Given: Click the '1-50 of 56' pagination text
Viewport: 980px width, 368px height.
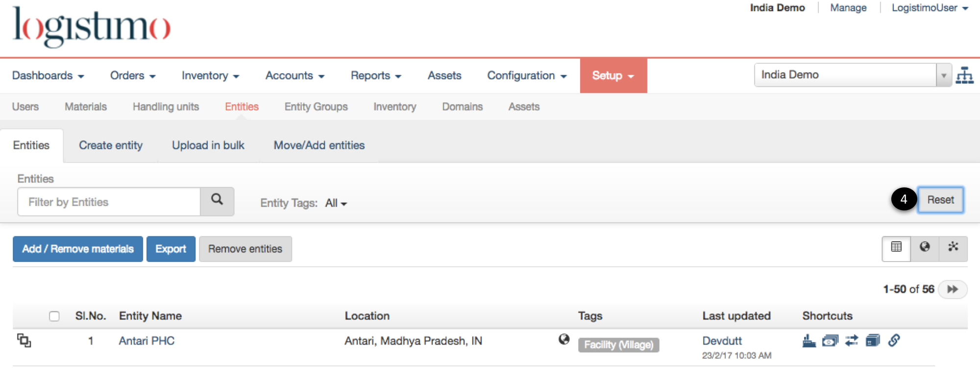Looking at the screenshot, I should click(908, 289).
